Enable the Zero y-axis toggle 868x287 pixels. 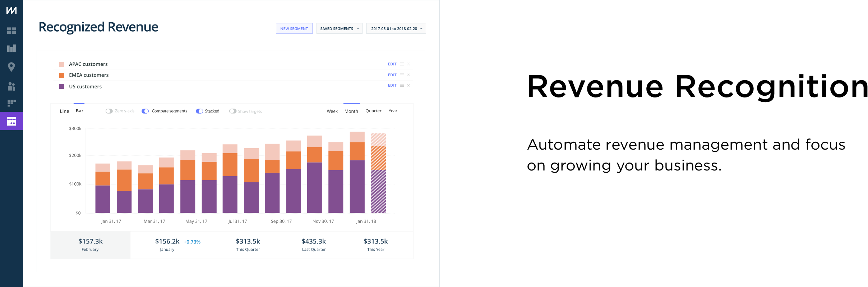tap(109, 111)
